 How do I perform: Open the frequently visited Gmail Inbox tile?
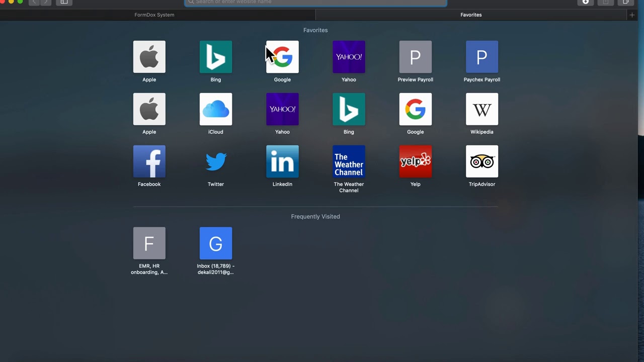coord(215,243)
